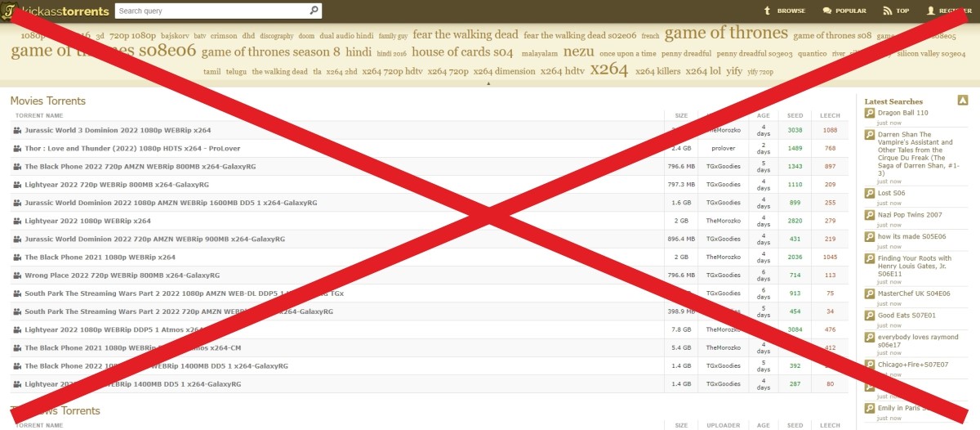980x430 pixels.
Task: Open TGxGoodies uploader in Wrong Place row
Action: point(723,275)
